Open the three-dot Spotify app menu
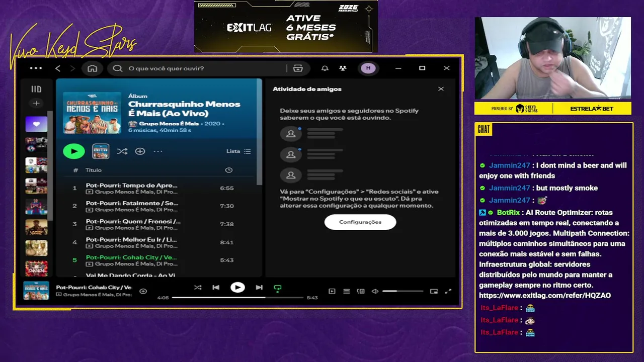 (x=36, y=68)
